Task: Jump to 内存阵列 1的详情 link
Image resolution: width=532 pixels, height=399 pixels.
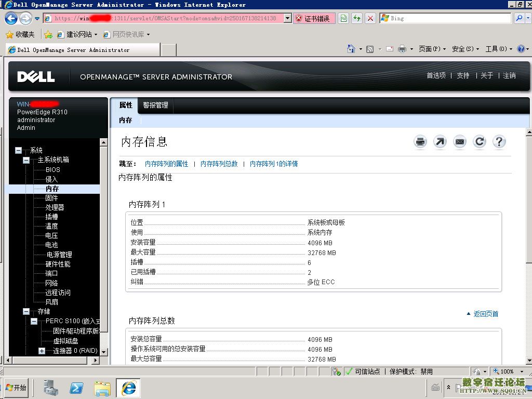Action: point(273,164)
